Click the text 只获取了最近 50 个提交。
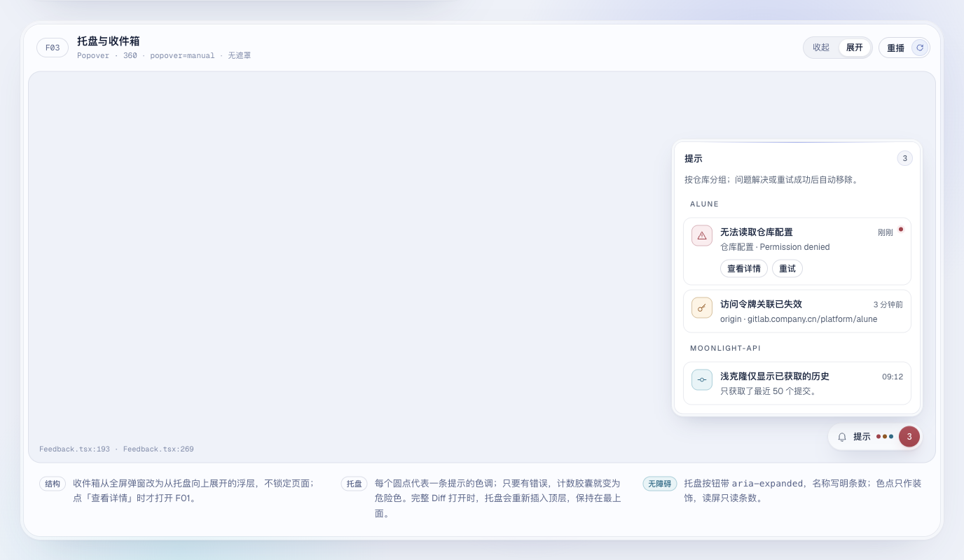This screenshot has width=964, height=560. (x=769, y=391)
